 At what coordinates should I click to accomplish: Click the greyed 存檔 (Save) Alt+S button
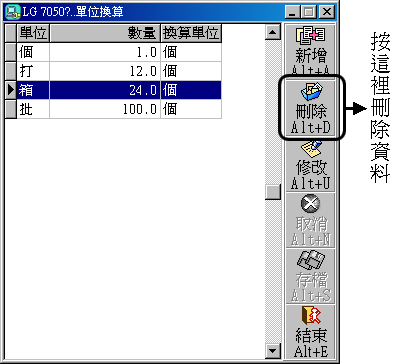point(310,276)
